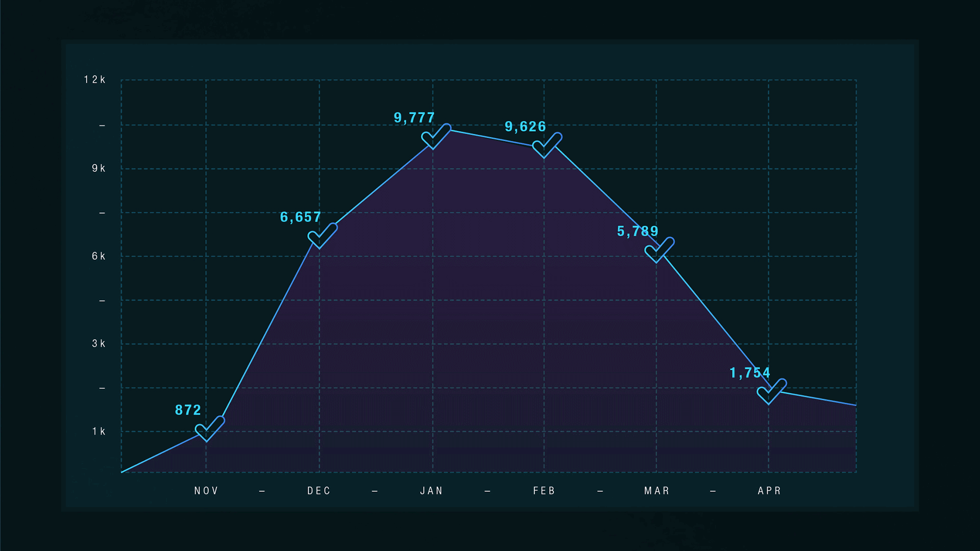Click the DEC axis label

pyautogui.click(x=319, y=491)
